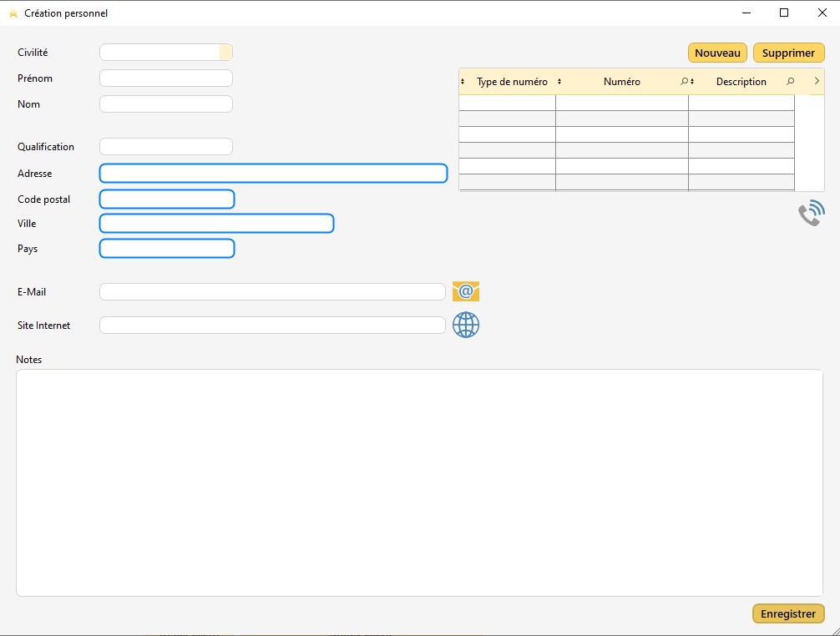Image resolution: width=840 pixels, height=636 pixels.
Task: Click the sort arrows before Type de numéro
Action: point(463,82)
